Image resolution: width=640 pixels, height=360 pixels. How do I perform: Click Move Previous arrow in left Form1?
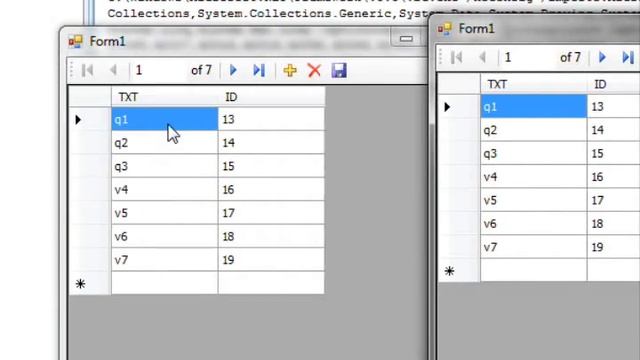(x=113, y=70)
